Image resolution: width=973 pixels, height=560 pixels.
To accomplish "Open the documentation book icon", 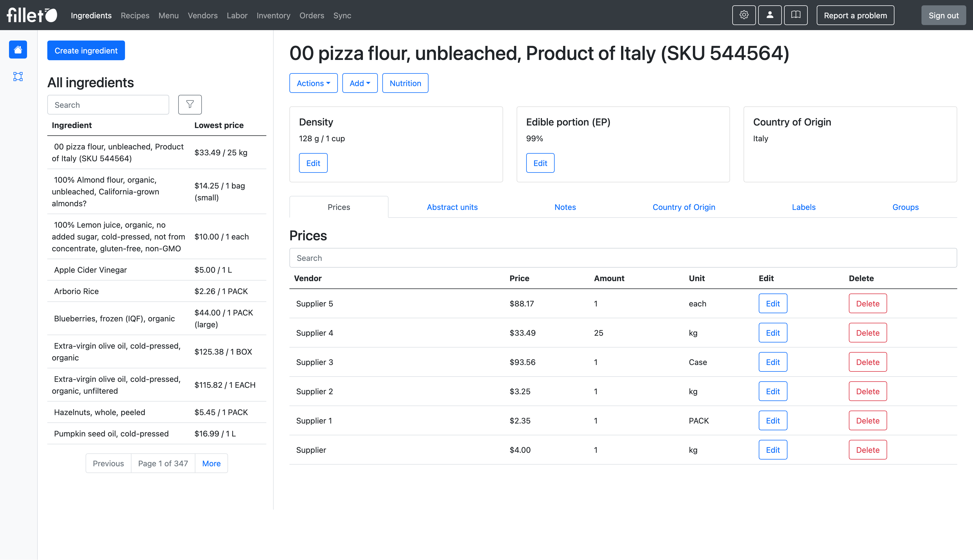I will pyautogui.click(x=795, y=15).
